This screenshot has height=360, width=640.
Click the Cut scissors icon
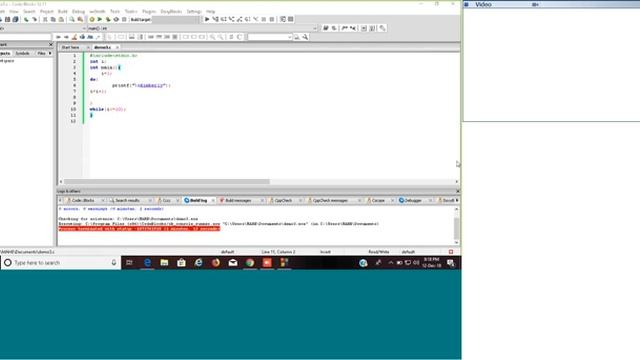[45, 19]
